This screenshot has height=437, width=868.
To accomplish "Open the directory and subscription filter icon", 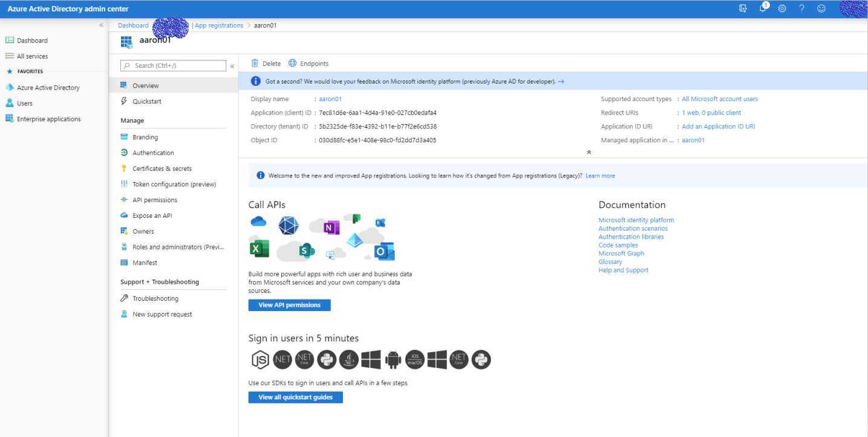I will tap(743, 8).
